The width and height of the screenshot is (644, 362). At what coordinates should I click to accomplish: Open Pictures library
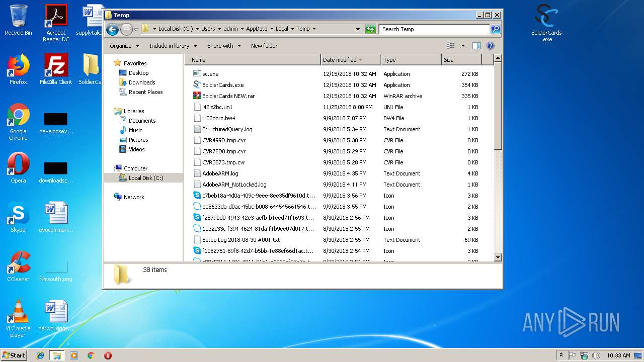(138, 140)
